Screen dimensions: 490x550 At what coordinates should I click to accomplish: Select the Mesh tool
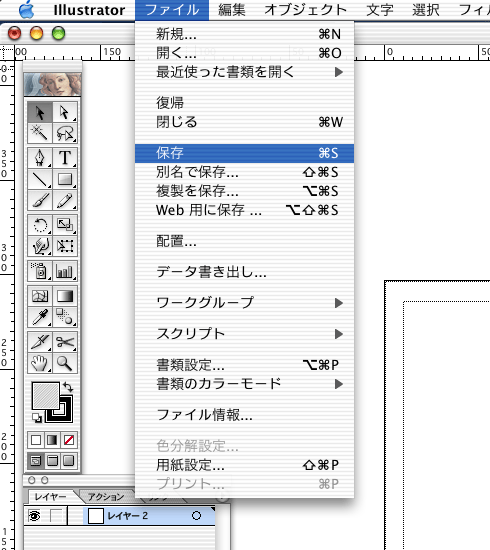point(40,296)
